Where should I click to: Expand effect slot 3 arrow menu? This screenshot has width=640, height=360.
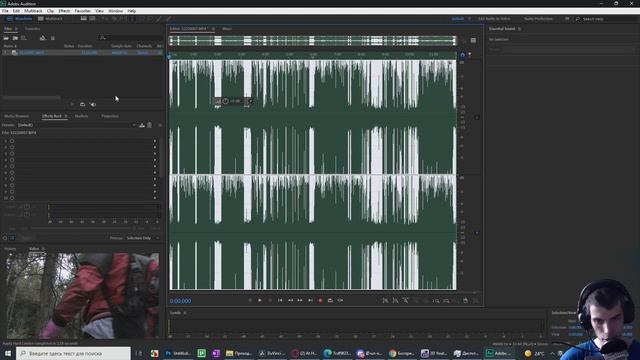[155, 153]
